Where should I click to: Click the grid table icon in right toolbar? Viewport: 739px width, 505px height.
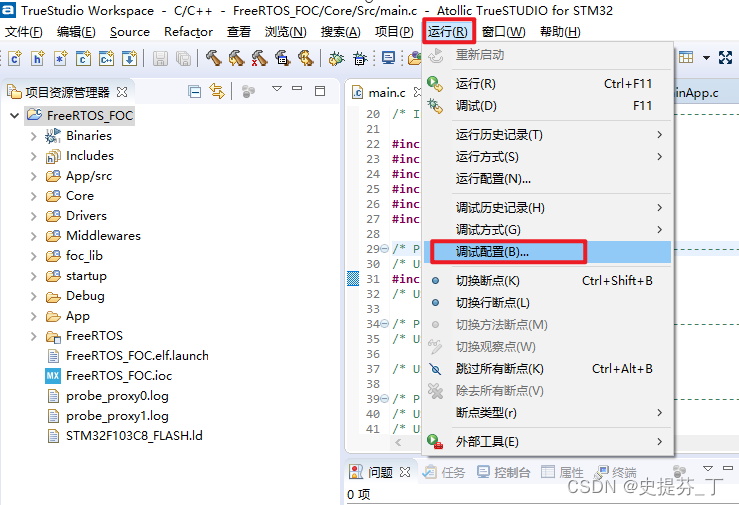(x=686, y=57)
